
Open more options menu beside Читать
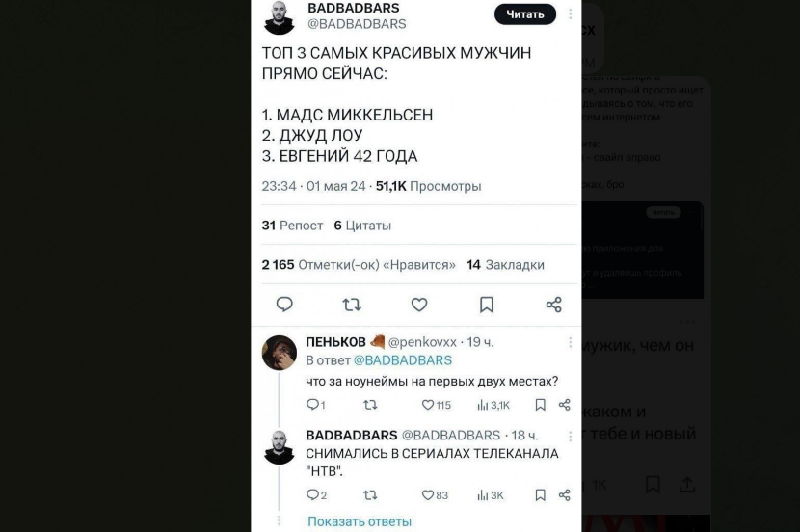[570, 14]
